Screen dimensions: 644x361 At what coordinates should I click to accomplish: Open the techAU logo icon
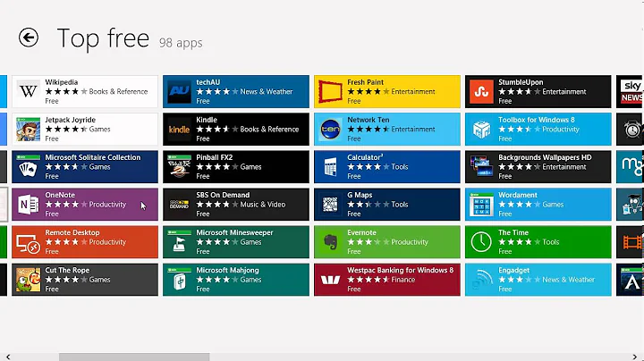pyautogui.click(x=180, y=91)
